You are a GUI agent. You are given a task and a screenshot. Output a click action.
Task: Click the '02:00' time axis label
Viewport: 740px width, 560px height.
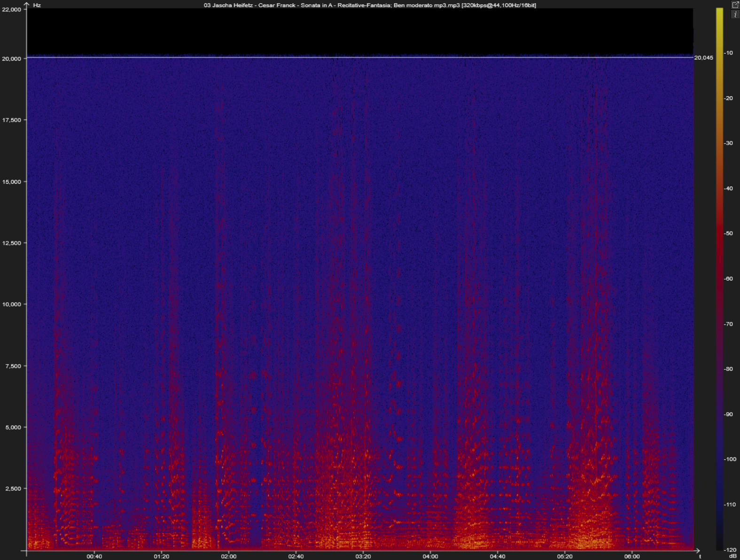229,557
